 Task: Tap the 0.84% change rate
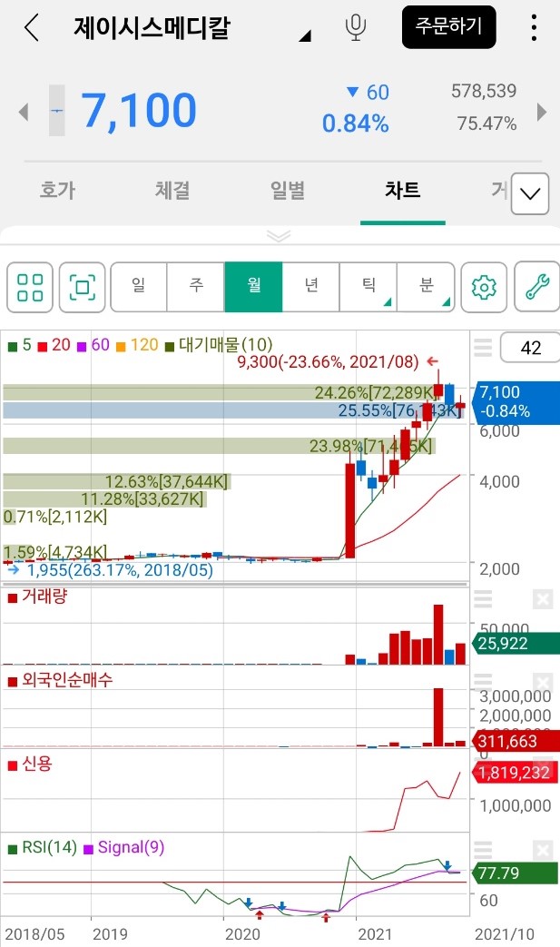[355, 123]
